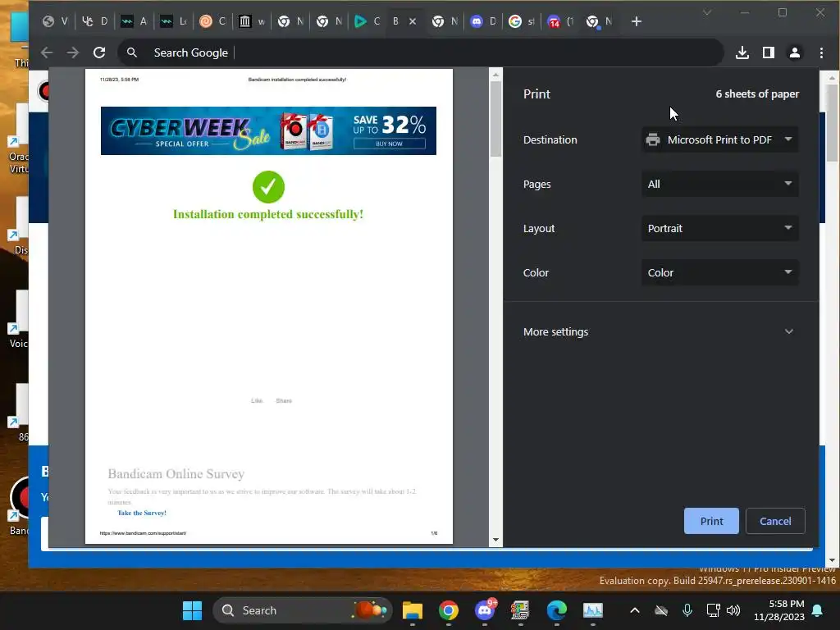Screen dimensions: 840x630
Task: Open a new tab with plus button
Action: [x=636, y=21]
